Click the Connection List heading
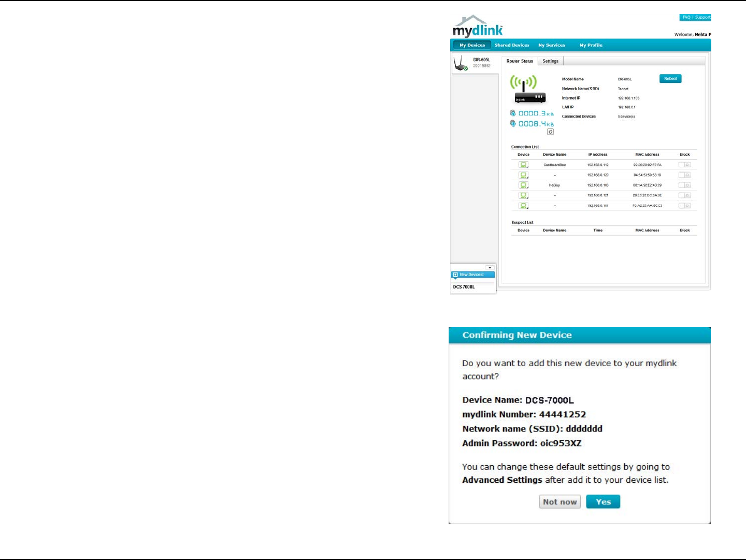746x560 pixels. (525, 147)
